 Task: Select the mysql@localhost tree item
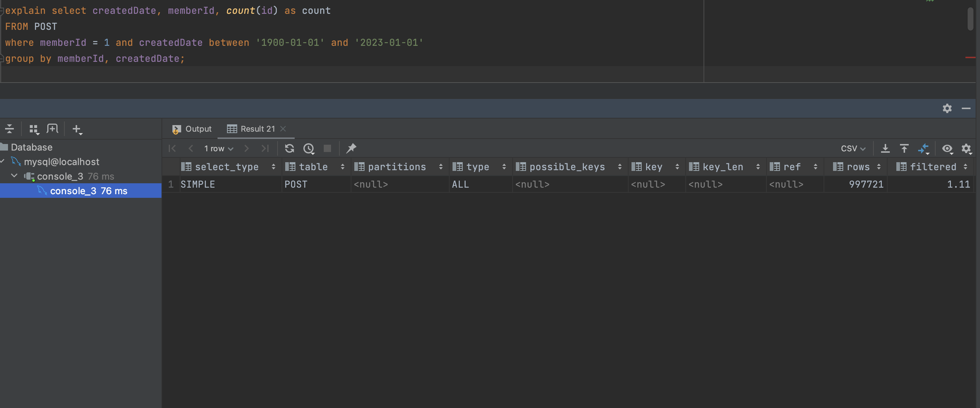61,161
